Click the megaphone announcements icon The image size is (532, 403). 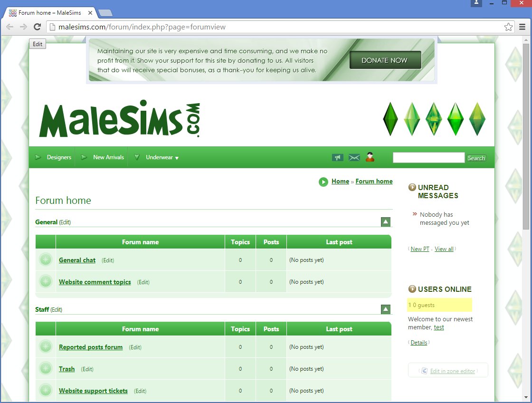click(x=338, y=158)
